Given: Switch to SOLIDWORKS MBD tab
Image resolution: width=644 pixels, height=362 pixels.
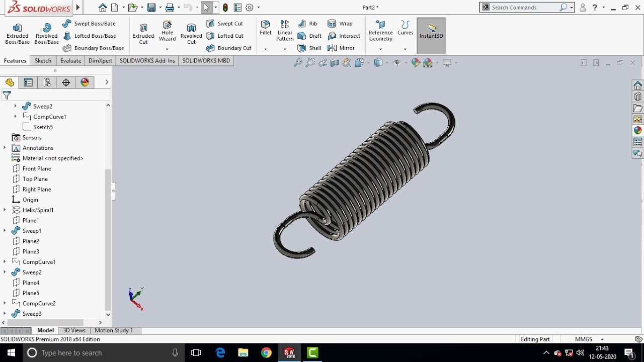Looking at the screenshot, I should click(206, 61).
